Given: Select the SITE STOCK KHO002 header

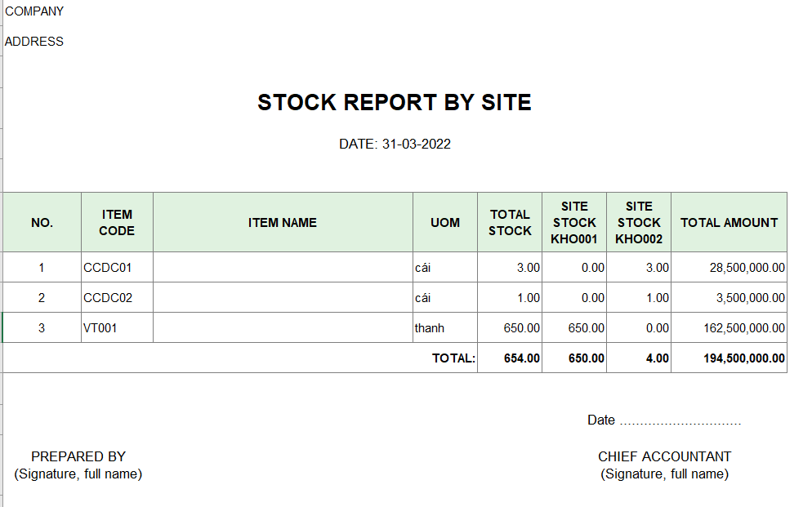Looking at the screenshot, I should point(639,222).
